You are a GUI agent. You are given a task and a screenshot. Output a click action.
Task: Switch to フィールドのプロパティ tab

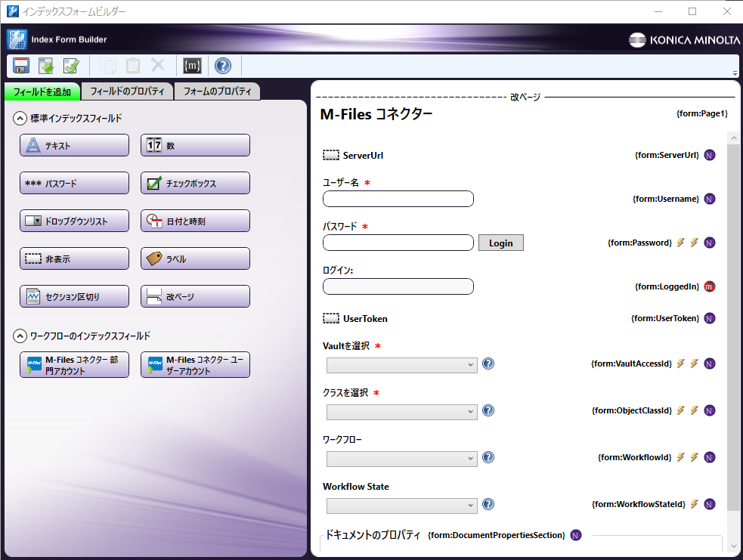coord(127,91)
